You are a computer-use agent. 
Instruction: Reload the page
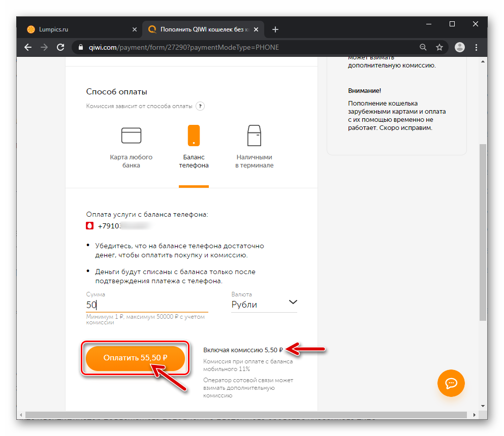(x=60, y=48)
